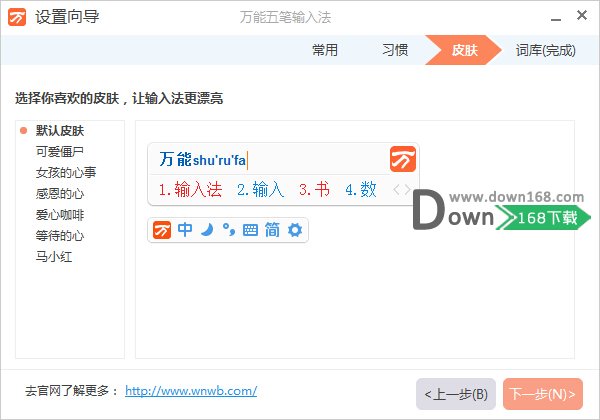Click the <上一步(B) button
The width and height of the screenshot is (600, 420).
pos(456,394)
